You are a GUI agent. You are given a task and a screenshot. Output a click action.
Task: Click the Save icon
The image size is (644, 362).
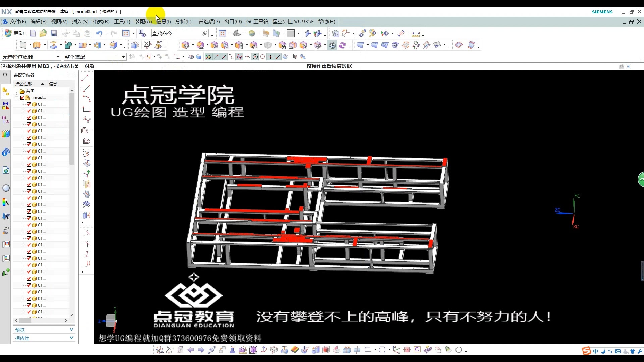click(53, 33)
